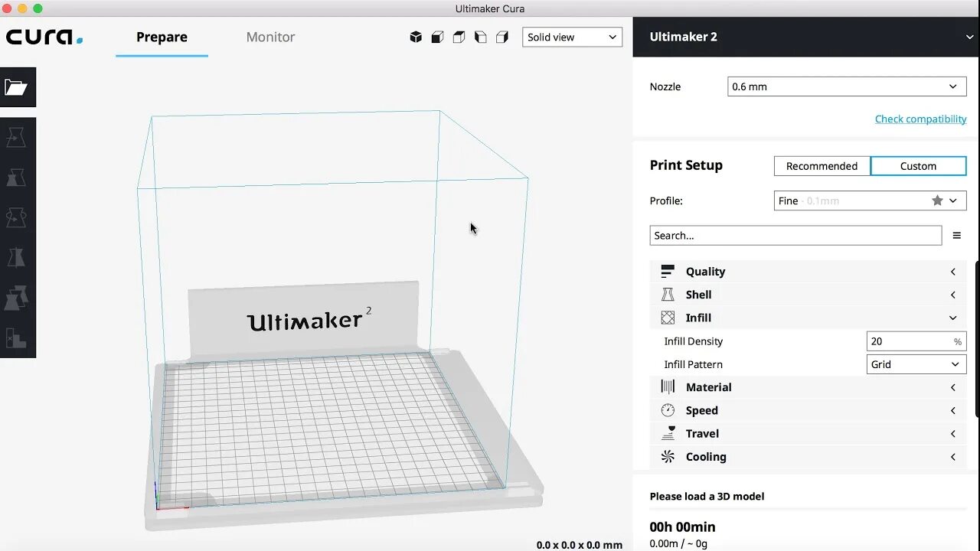980x551 pixels.
Task: Switch to 3D perspective camera view icon
Action: click(x=416, y=37)
